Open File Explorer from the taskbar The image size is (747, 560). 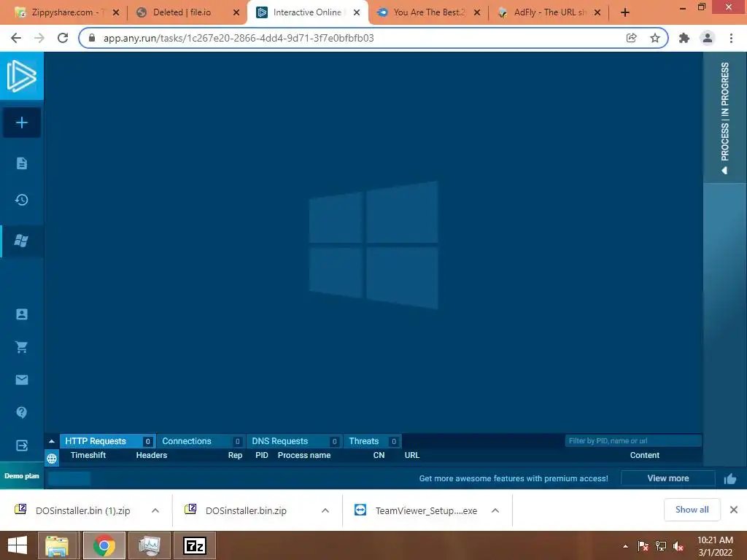pos(57,545)
